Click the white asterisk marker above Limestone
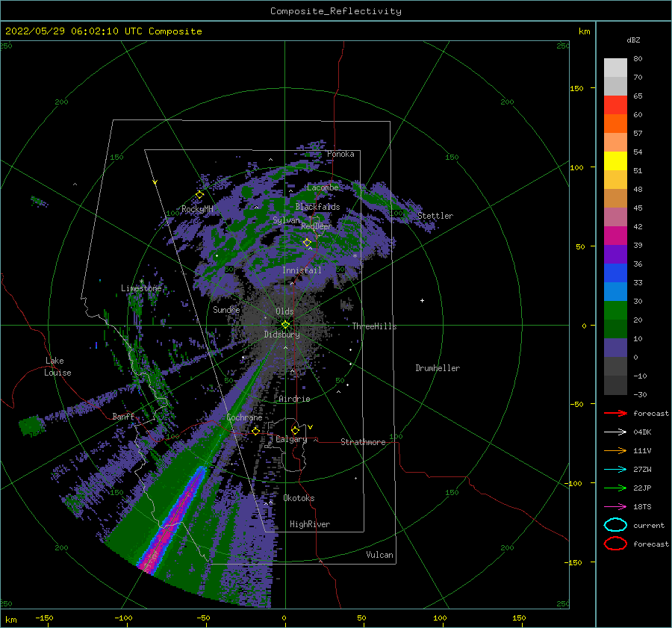This screenshot has width=672, height=628. (x=141, y=282)
